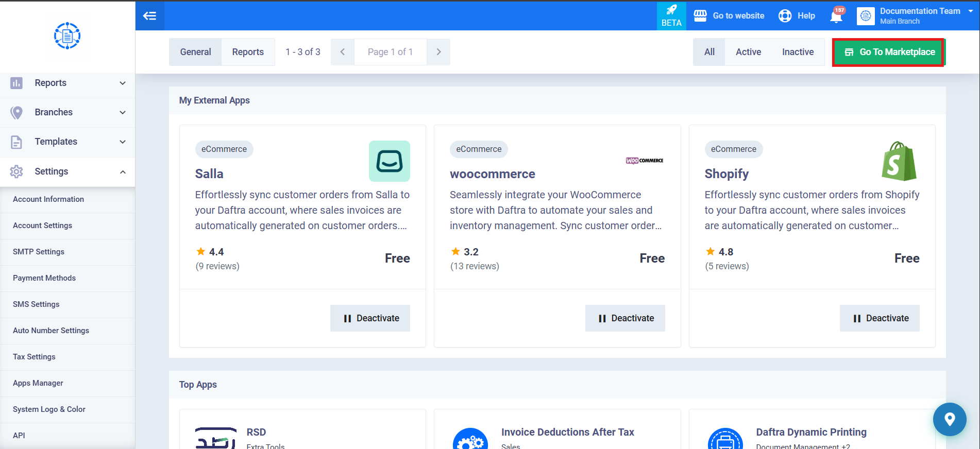
Task: Click the WooCommerce logo
Action: (644, 161)
